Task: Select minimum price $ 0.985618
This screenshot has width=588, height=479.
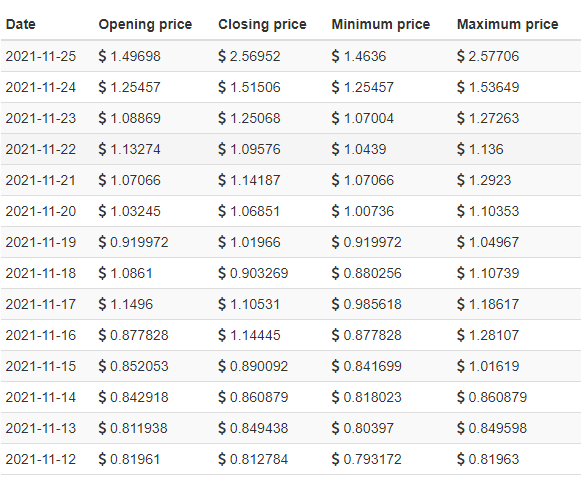Action: click(x=366, y=304)
